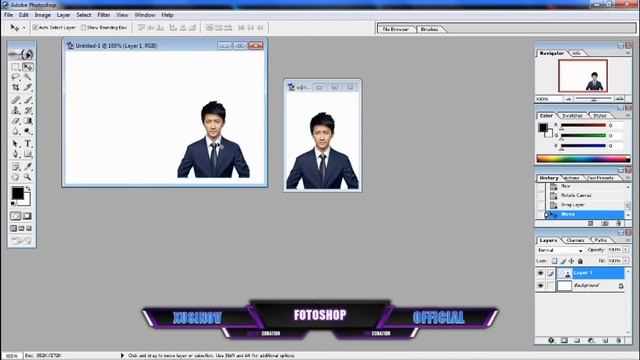Open Layers panel flyout menu arrow
The height and width of the screenshot is (360, 640).
pyautogui.click(x=628, y=240)
